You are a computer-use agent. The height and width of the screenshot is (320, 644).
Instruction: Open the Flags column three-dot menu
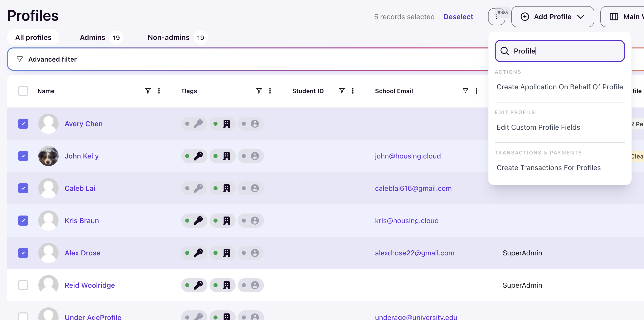(x=270, y=91)
